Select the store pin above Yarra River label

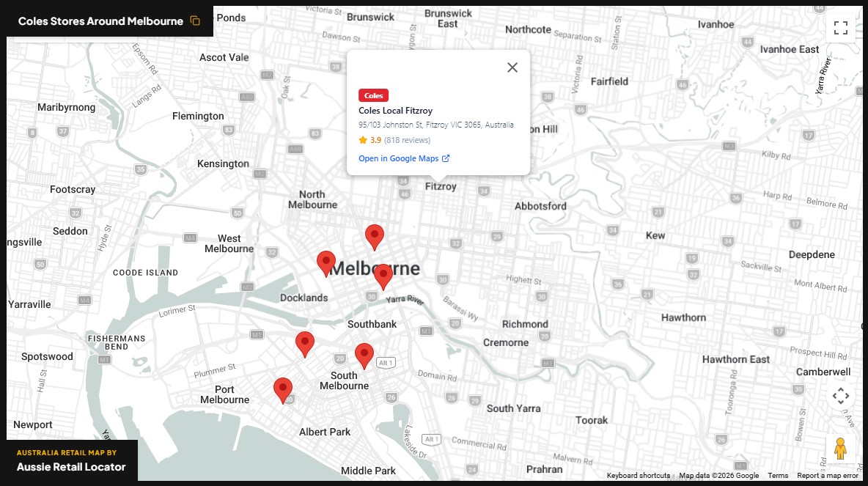tap(383, 277)
